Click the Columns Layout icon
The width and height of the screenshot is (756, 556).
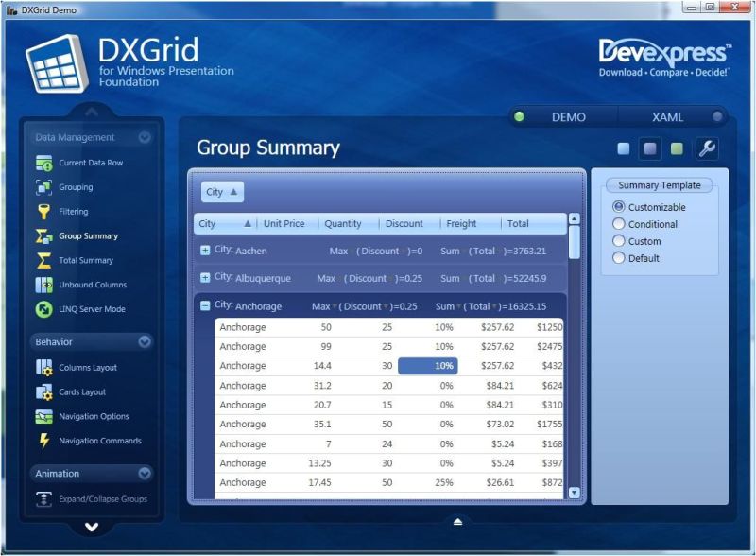pos(43,367)
